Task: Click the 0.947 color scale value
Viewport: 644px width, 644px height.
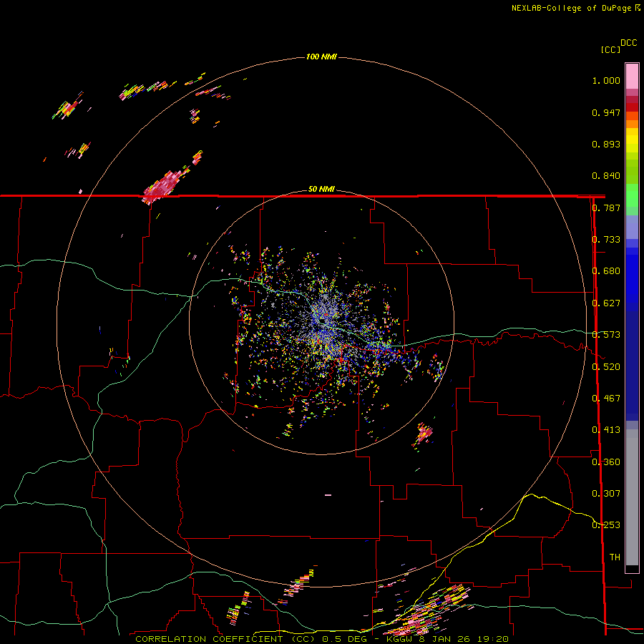Action: (606, 112)
